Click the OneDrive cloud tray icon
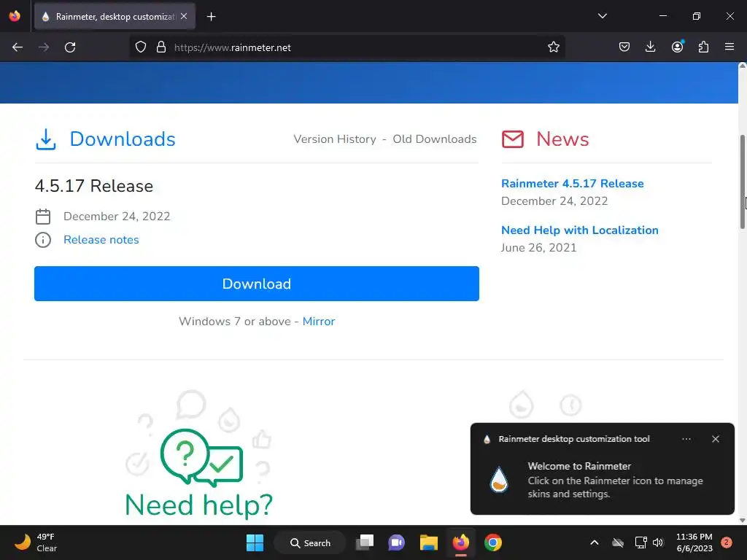 [617, 542]
